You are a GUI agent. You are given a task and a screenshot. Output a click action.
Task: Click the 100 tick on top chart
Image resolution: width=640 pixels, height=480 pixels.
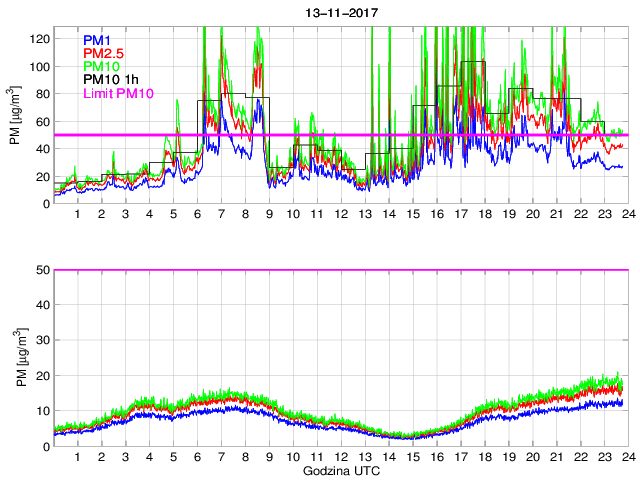40,67
